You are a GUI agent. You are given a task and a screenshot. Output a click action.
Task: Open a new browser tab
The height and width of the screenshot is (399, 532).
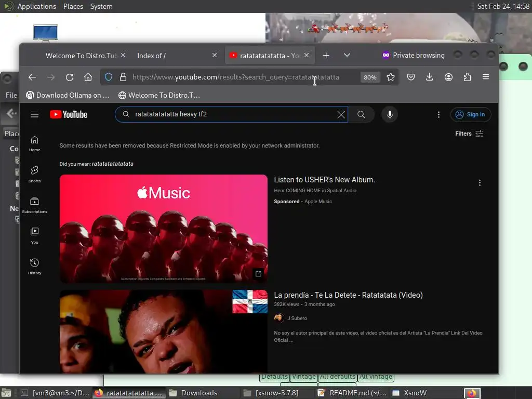[326, 55]
